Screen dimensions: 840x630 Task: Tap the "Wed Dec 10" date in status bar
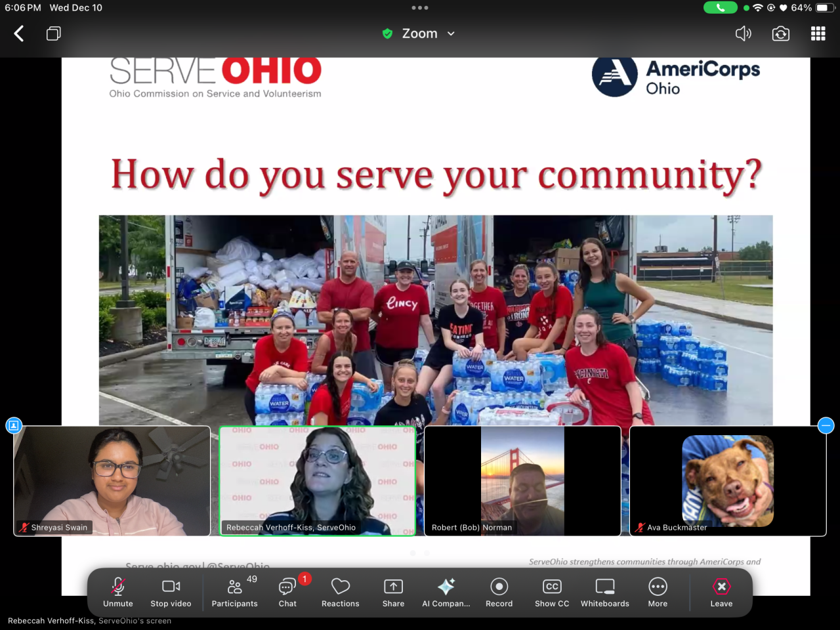point(76,8)
